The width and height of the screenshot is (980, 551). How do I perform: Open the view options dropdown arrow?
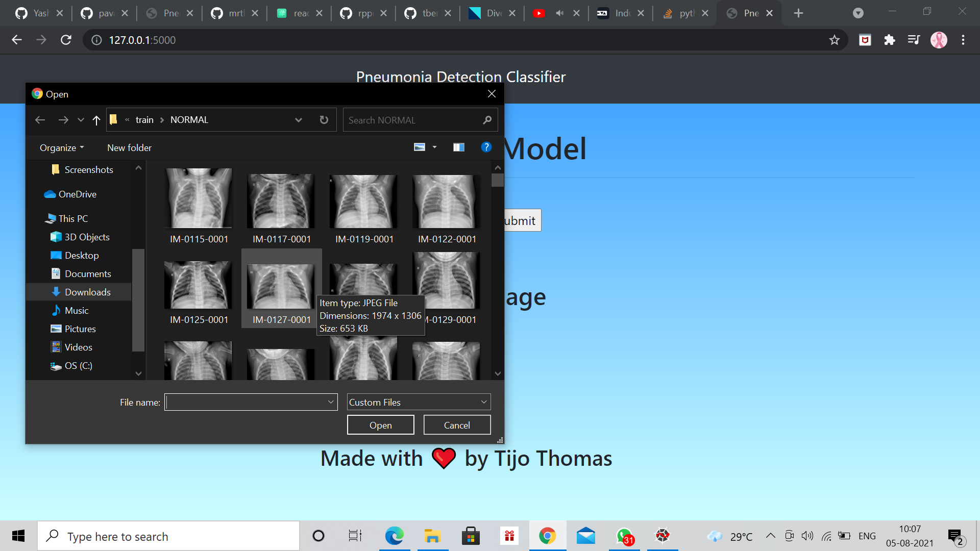pos(435,147)
